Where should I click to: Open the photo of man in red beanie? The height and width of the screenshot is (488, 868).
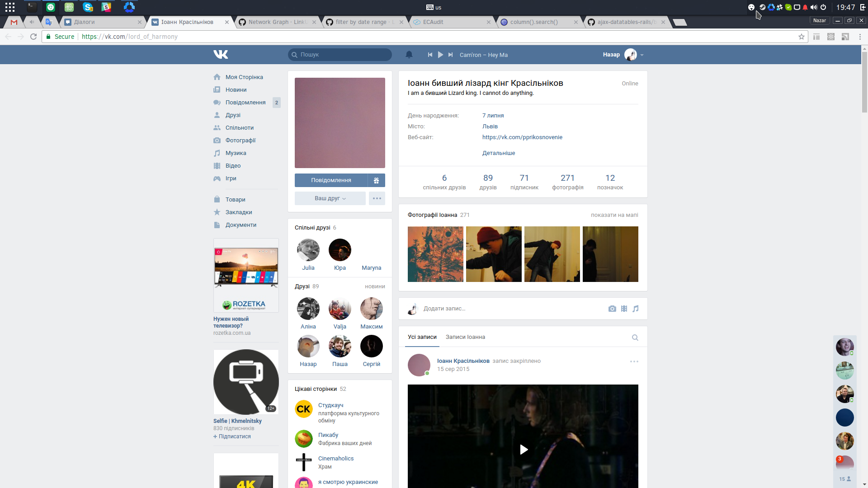tap(494, 254)
